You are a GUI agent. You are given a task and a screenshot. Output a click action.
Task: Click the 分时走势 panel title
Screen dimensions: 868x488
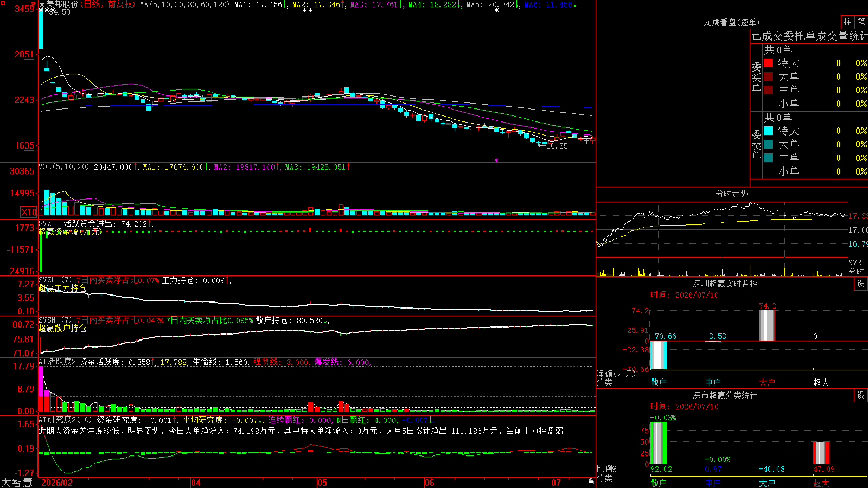(x=732, y=194)
